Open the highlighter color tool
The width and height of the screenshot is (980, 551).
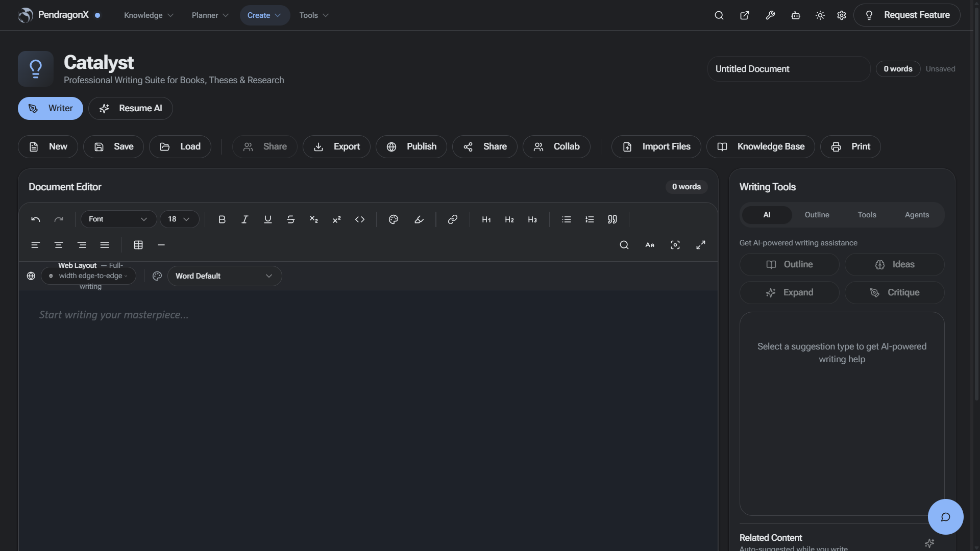pyautogui.click(x=419, y=219)
